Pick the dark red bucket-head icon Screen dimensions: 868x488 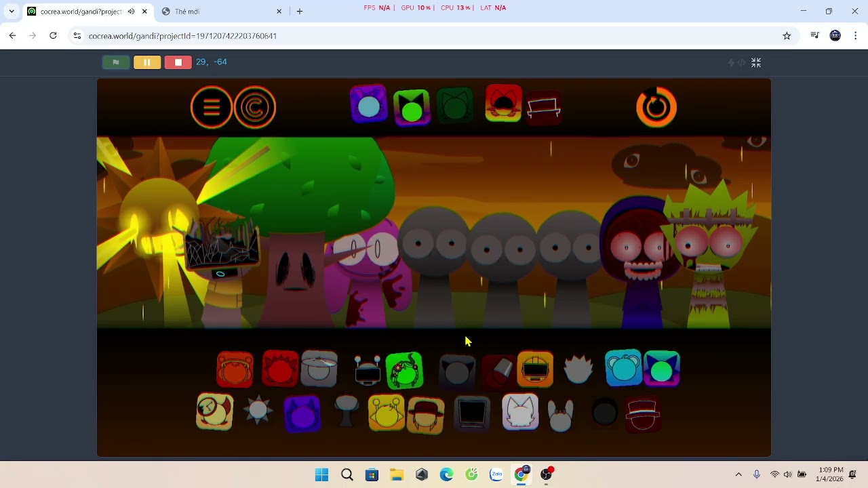(x=500, y=370)
